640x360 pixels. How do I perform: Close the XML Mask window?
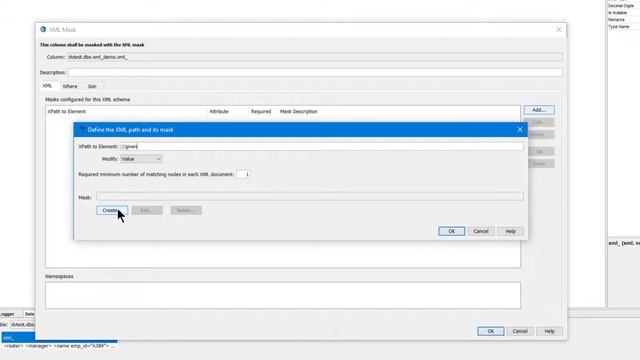click(x=559, y=29)
